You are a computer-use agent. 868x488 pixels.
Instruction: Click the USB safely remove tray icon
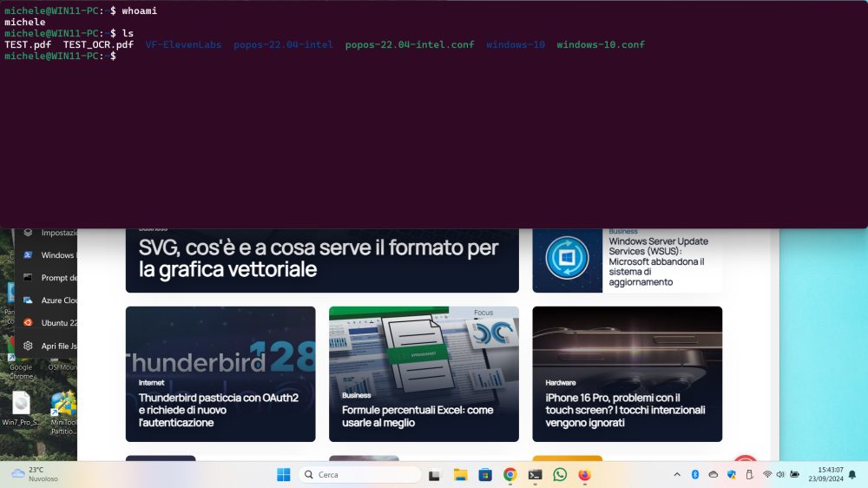click(x=749, y=475)
